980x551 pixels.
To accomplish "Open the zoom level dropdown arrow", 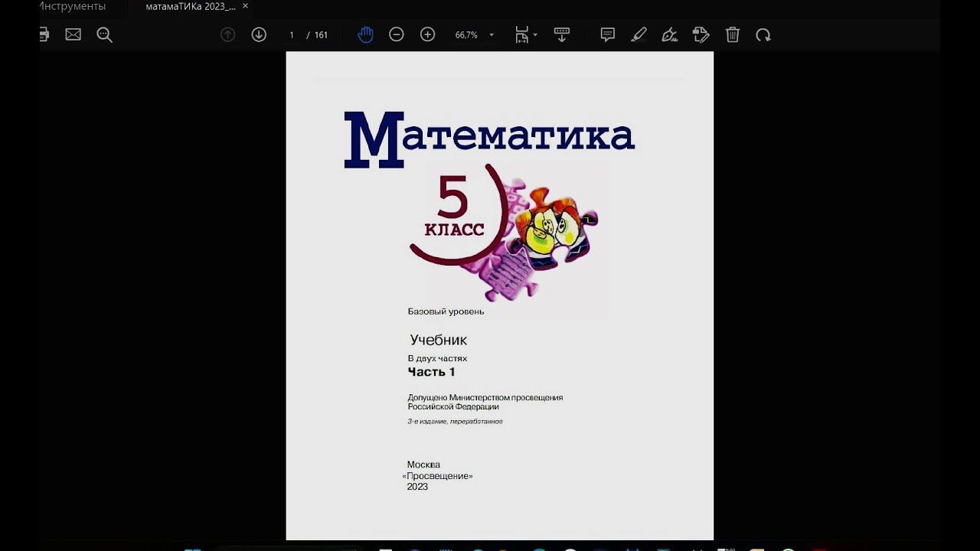I will 492,35.
